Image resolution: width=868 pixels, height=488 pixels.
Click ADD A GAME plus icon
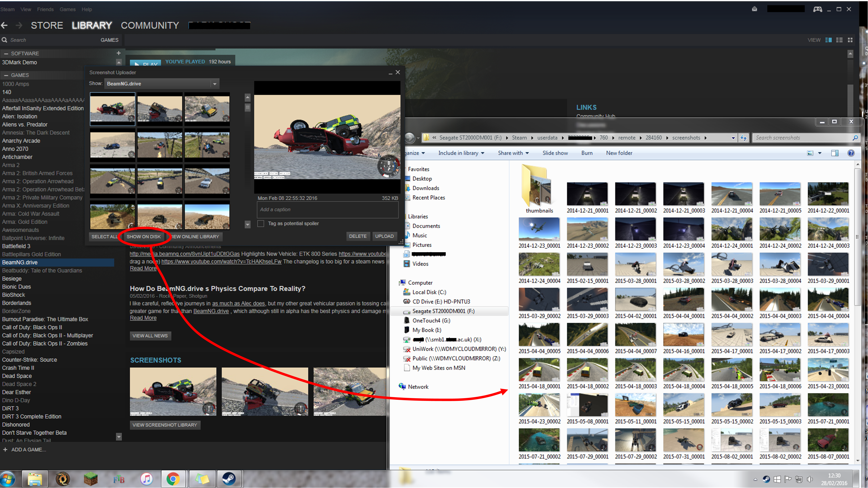click(5, 449)
